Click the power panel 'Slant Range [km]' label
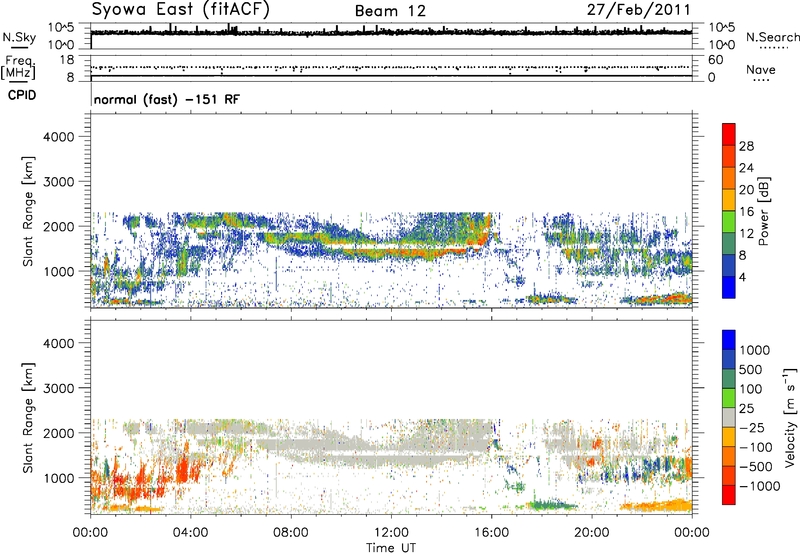 [28, 211]
